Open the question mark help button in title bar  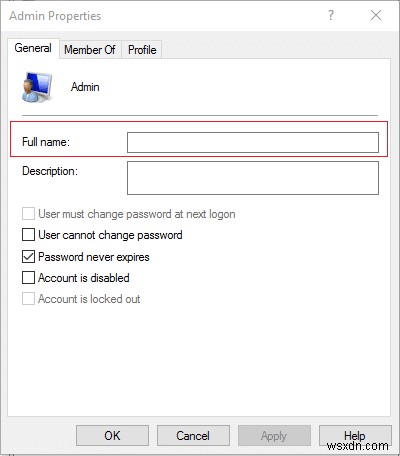[331, 15]
